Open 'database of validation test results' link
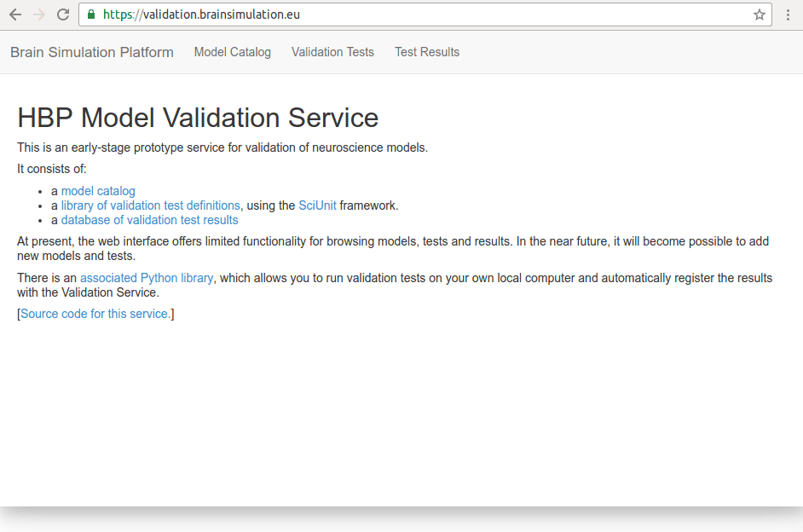The image size is (803, 532). (149, 220)
